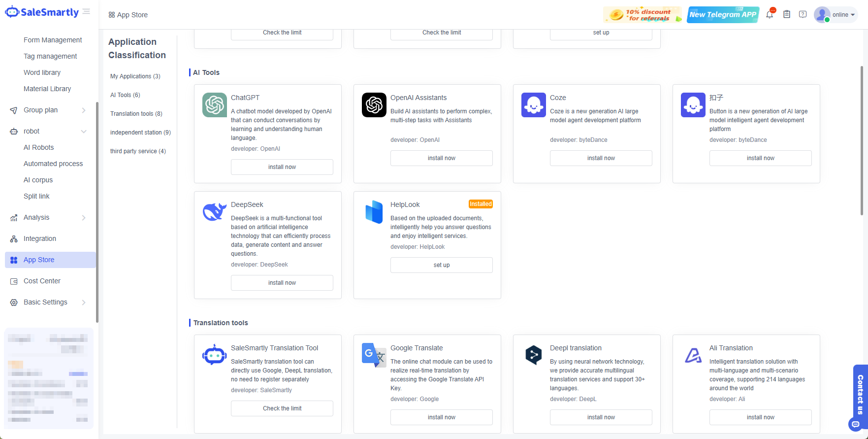Click the Google Translate icon
The height and width of the screenshot is (439, 868).
point(374,355)
